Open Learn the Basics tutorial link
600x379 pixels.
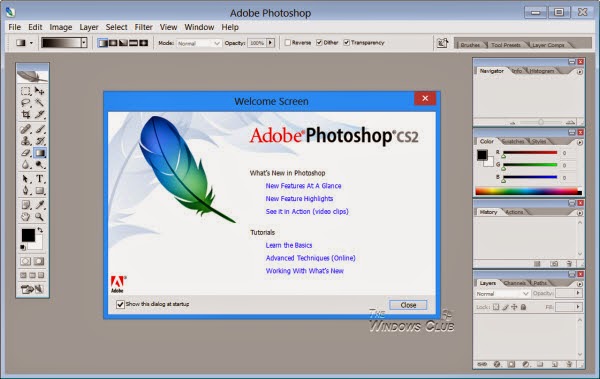pos(289,245)
